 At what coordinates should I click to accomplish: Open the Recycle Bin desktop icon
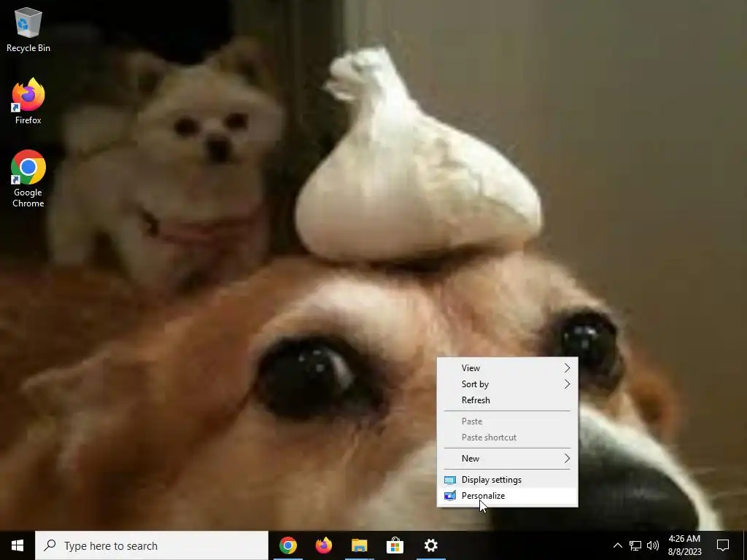click(28, 30)
